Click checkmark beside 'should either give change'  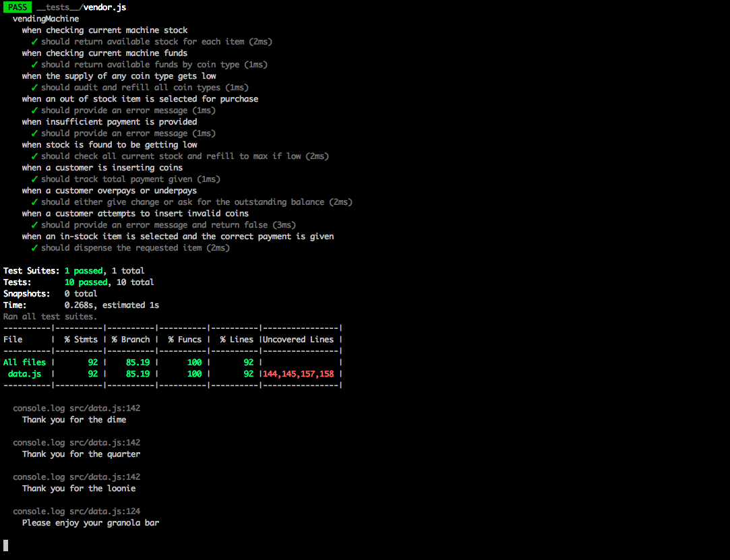point(34,202)
